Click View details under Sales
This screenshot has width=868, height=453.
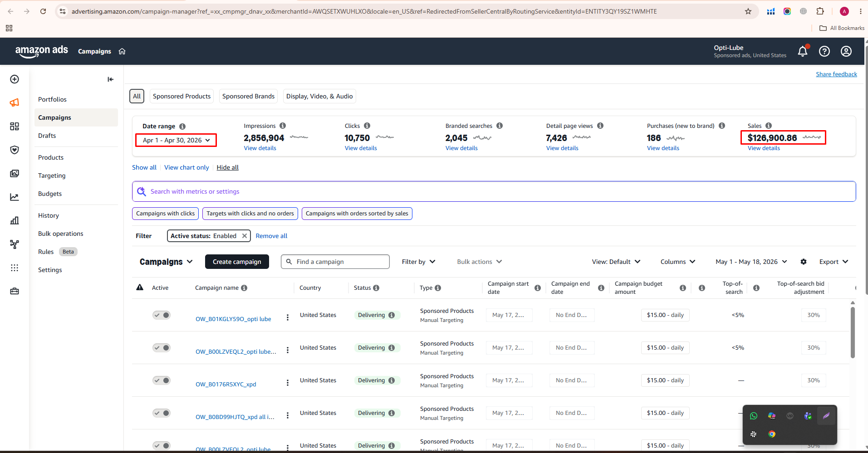pos(764,148)
